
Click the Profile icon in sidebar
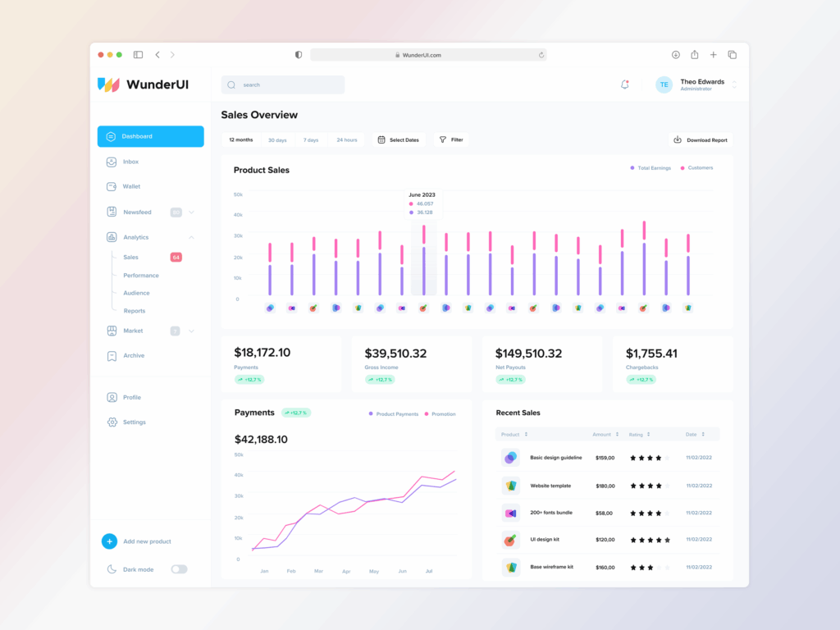[112, 398]
